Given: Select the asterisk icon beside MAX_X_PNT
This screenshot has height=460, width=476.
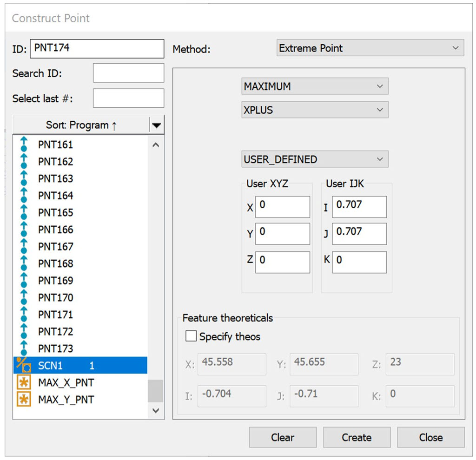Looking at the screenshot, I should [x=24, y=382].
